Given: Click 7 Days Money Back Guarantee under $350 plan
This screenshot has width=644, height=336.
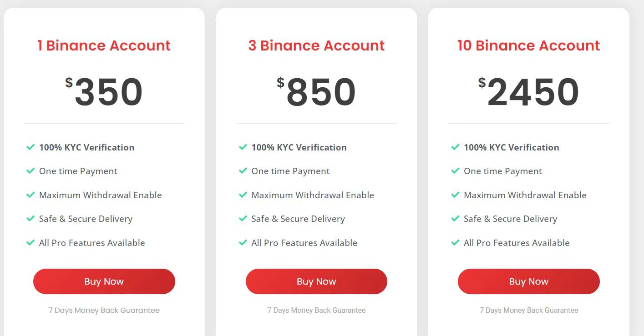Looking at the screenshot, I should coord(104,311).
